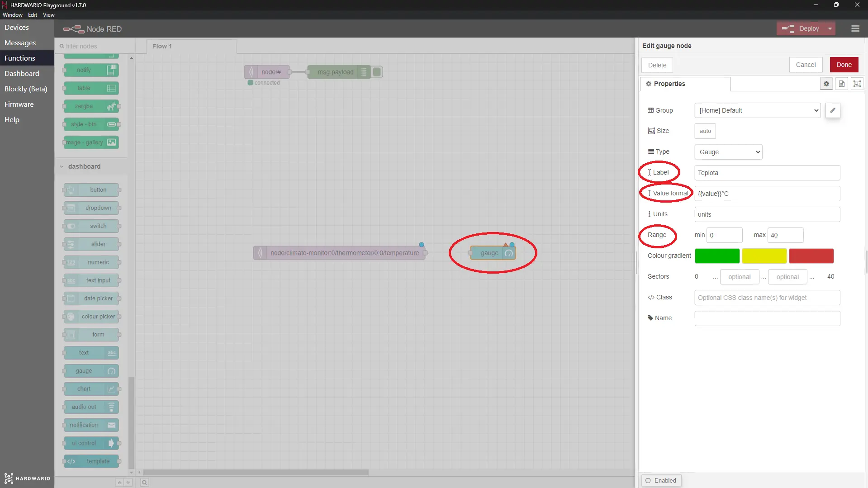Go to the Devices section
Screen dimensions: 868x488
point(27,28)
